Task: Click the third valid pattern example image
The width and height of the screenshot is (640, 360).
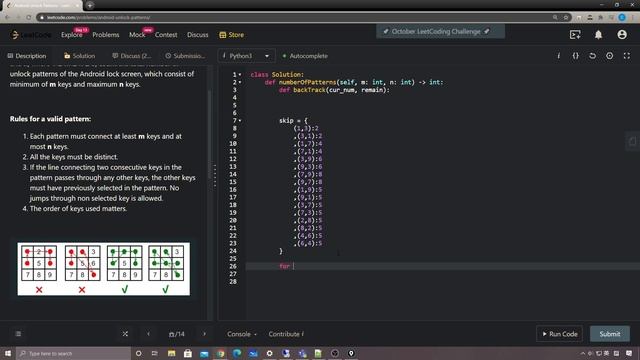Action: [124, 263]
